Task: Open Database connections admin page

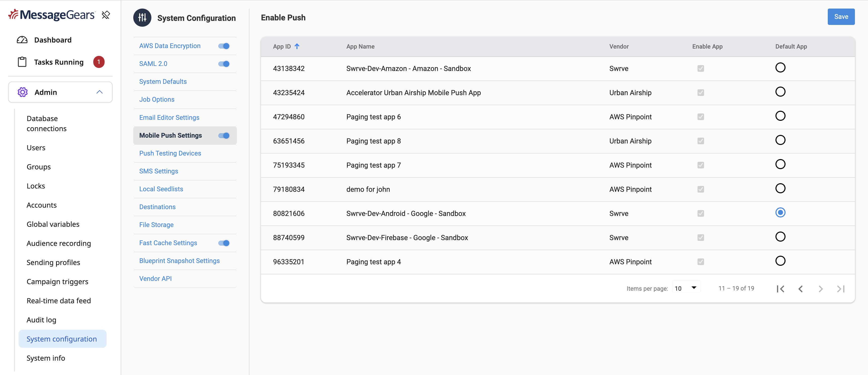Action: point(47,123)
